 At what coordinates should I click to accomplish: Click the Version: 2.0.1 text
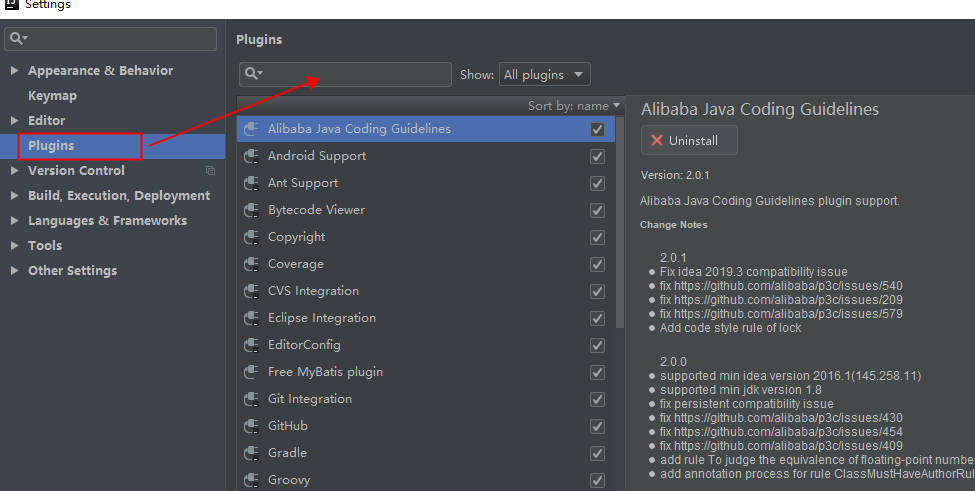pyautogui.click(x=675, y=175)
